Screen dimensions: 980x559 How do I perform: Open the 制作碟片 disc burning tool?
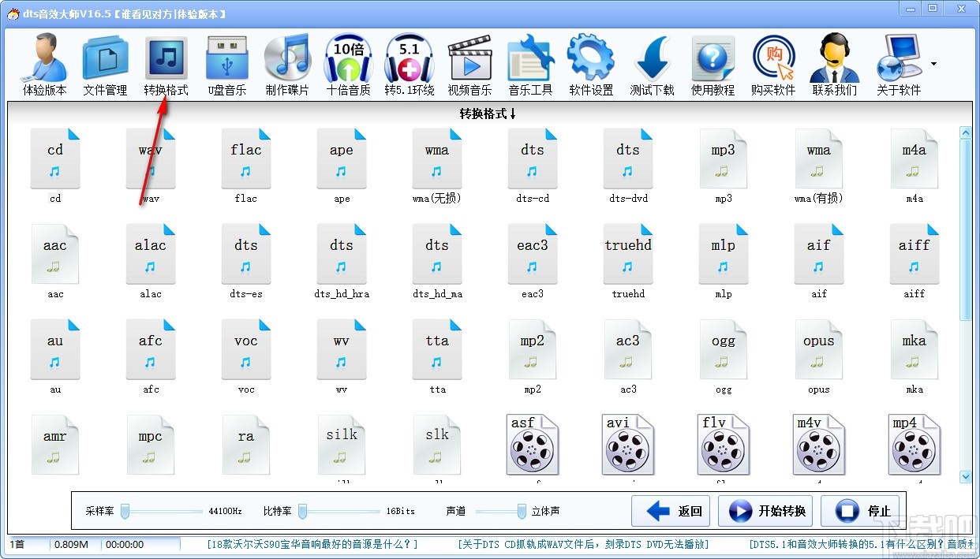[286, 63]
